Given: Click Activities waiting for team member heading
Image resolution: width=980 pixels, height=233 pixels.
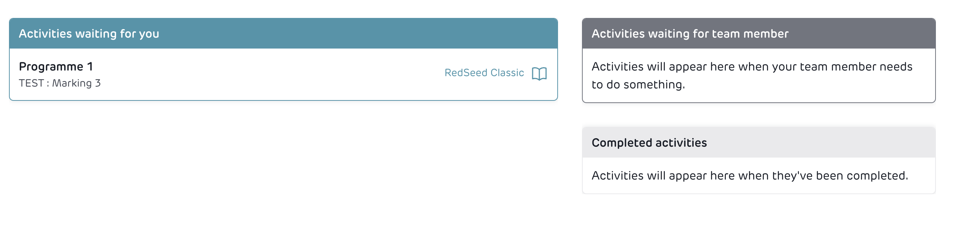Looking at the screenshot, I should coord(690,34).
